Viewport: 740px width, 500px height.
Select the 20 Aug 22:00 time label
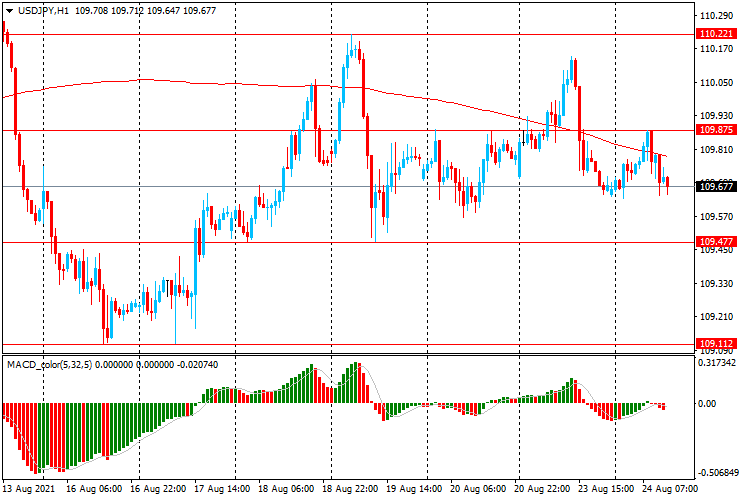[x=542, y=489]
